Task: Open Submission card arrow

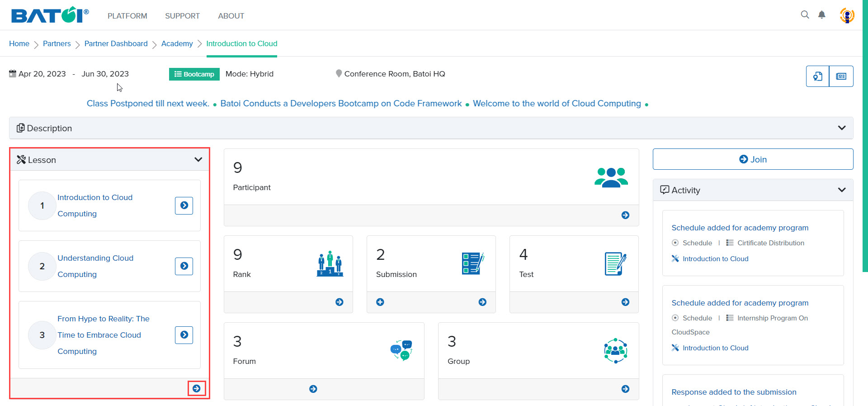Action: [482, 302]
